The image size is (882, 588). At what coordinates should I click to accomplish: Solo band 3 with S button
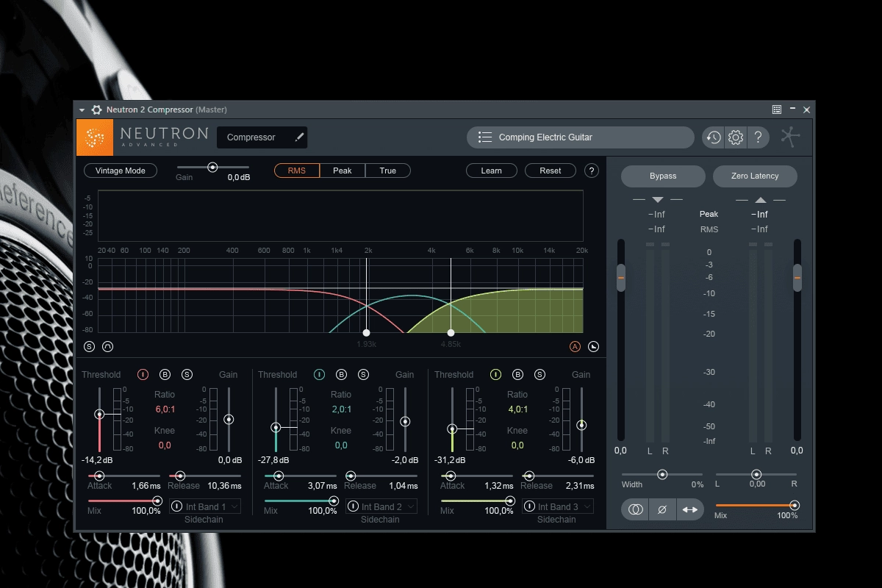(x=539, y=374)
